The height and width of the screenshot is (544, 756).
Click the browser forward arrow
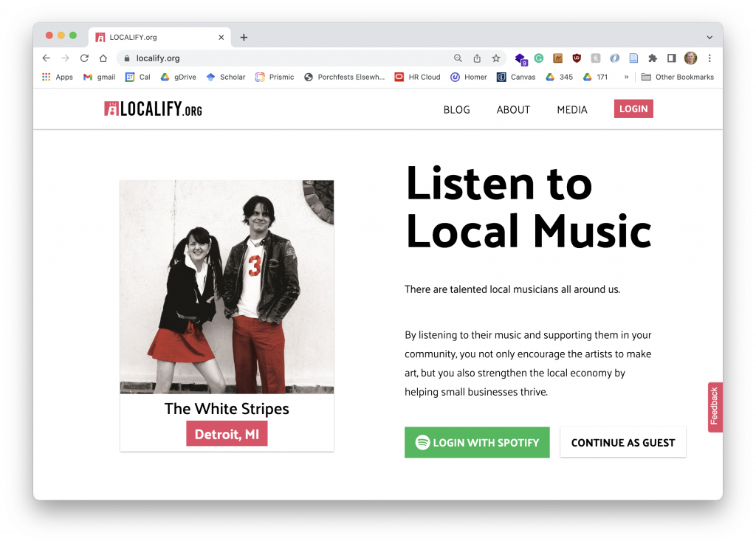(x=65, y=58)
